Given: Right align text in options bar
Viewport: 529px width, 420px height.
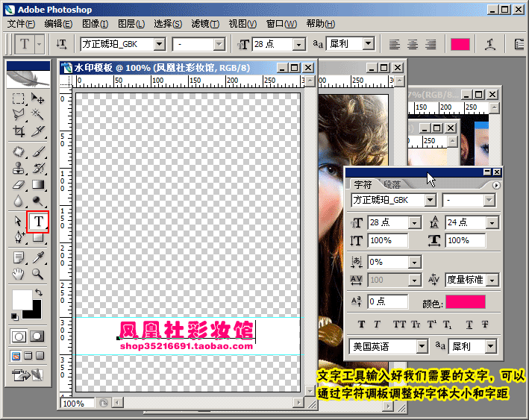Looking at the screenshot, I should 431,44.
